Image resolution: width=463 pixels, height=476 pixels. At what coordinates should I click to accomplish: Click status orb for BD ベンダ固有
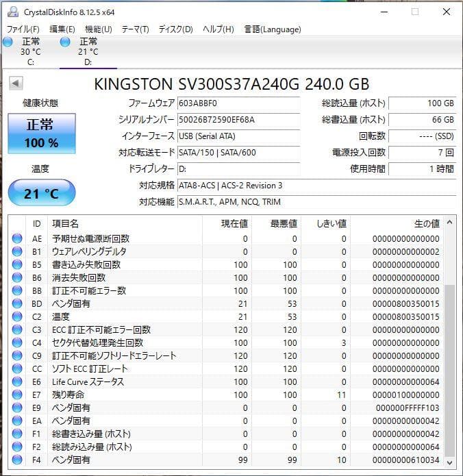coord(17,303)
